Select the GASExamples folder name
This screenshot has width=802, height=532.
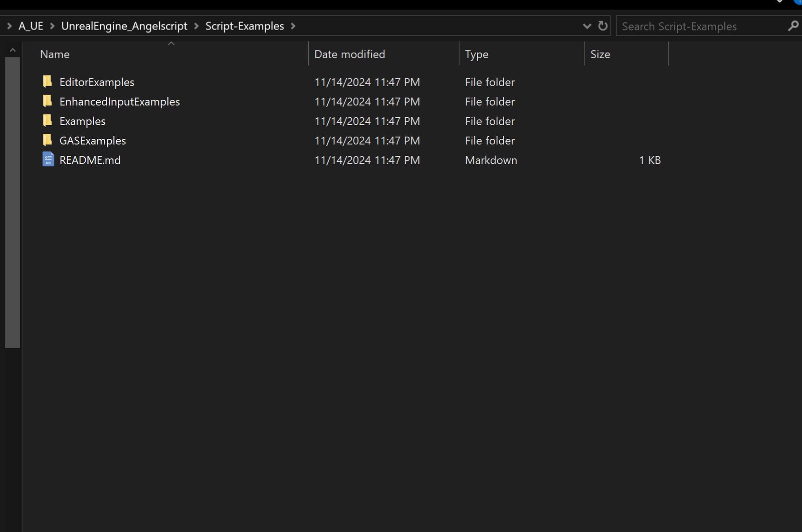click(93, 141)
